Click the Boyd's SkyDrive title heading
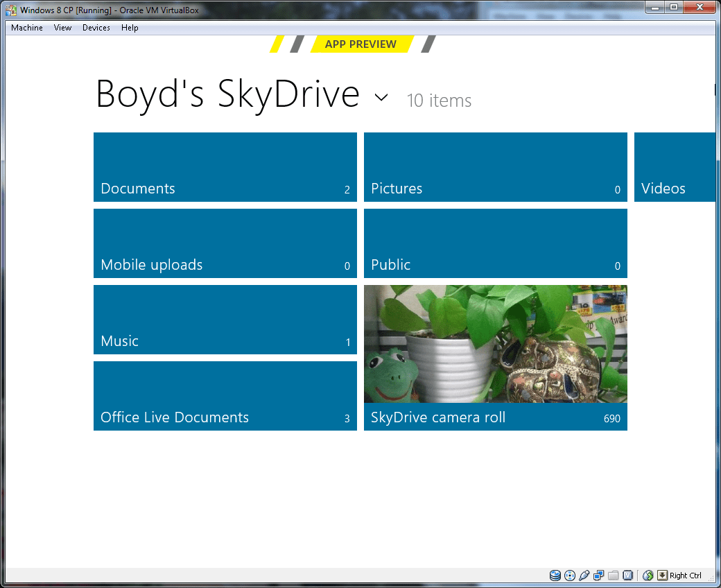The height and width of the screenshot is (588, 721). (227, 95)
